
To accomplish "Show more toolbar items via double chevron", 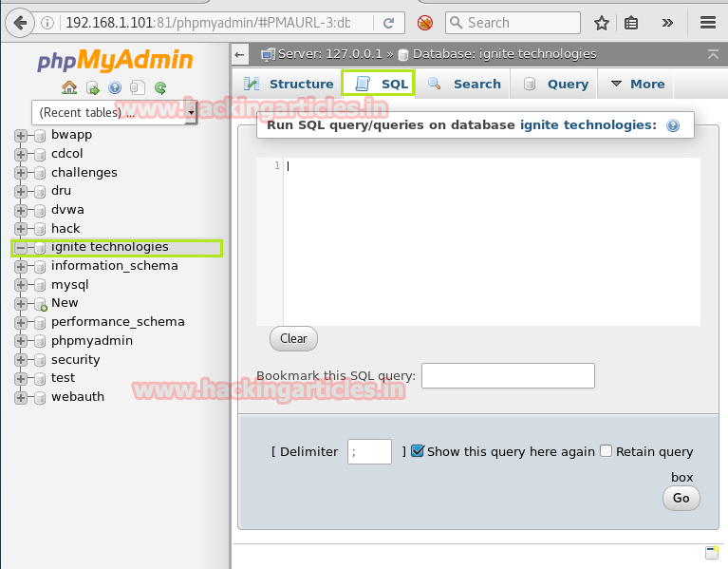I will (x=667, y=22).
